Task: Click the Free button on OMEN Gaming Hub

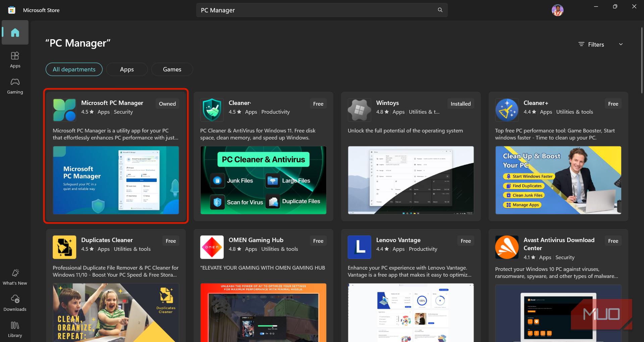Action: point(318,241)
